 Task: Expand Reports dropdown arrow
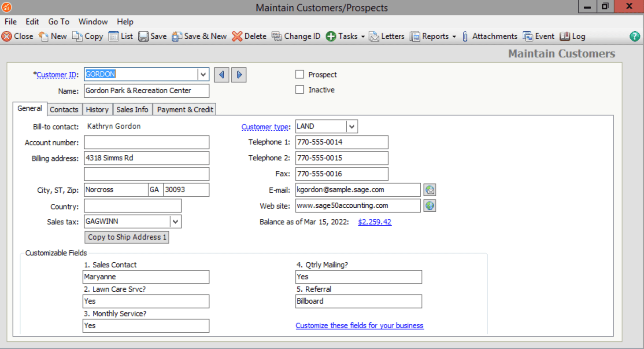(454, 37)
